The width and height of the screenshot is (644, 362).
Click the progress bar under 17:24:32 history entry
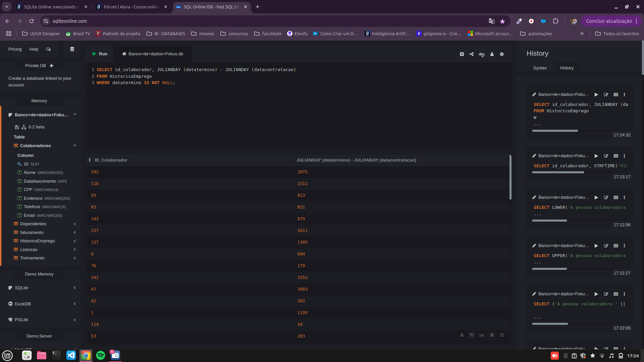point(555,131)
